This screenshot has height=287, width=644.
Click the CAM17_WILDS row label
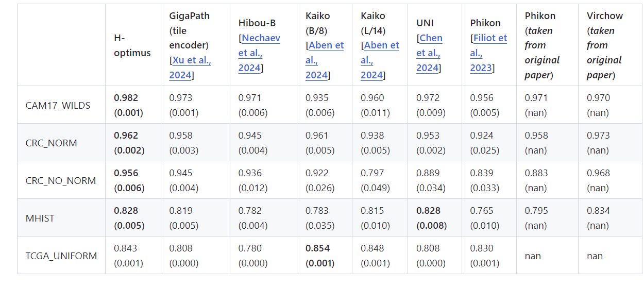58,105
